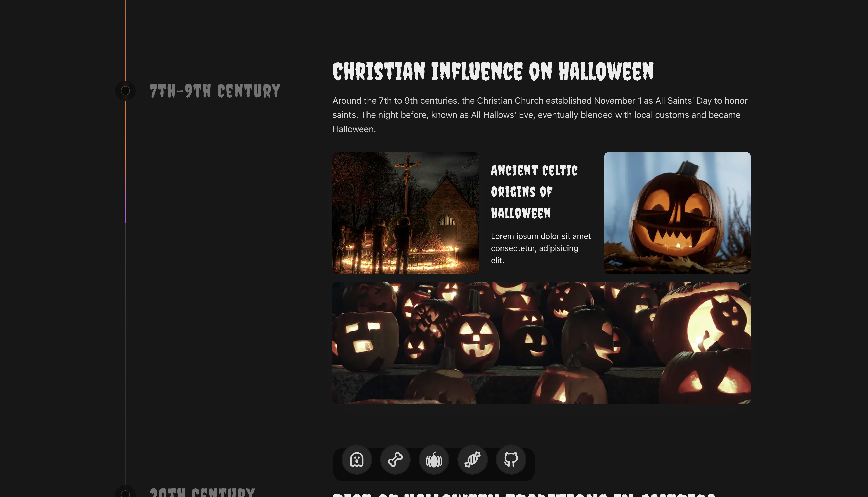Click the Ancient Celtic Origins card title
The image size is (868, 497).
(x=534, y=191)
